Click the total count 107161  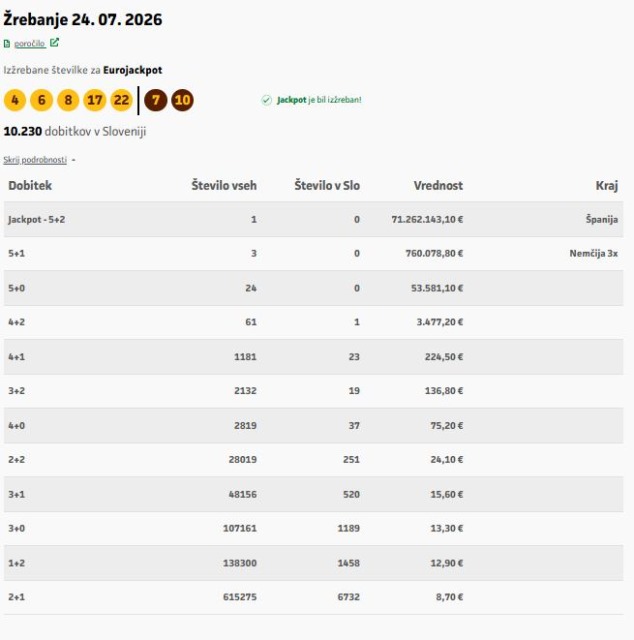coord(240,528)
